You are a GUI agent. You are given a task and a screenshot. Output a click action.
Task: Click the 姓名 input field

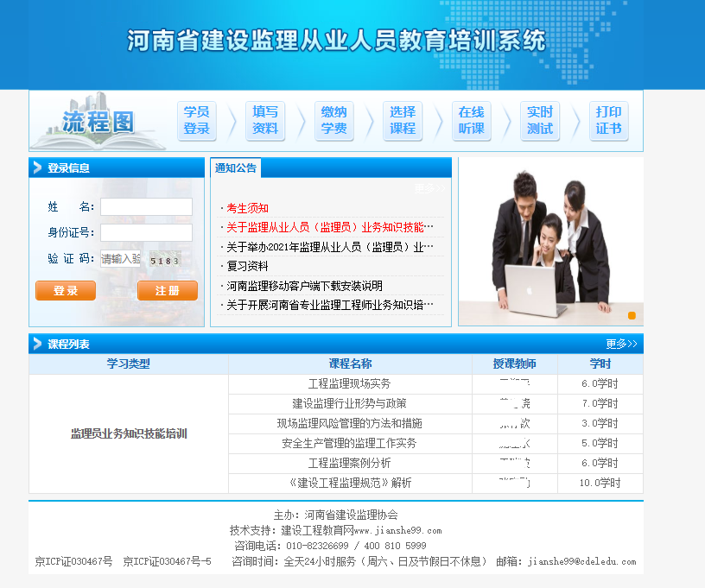(146, 207)
